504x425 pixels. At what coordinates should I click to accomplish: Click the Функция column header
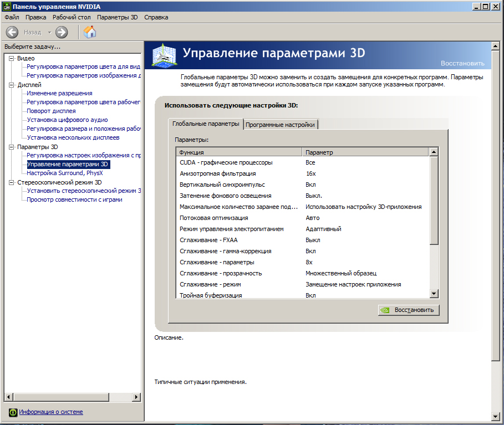[239, 152]
